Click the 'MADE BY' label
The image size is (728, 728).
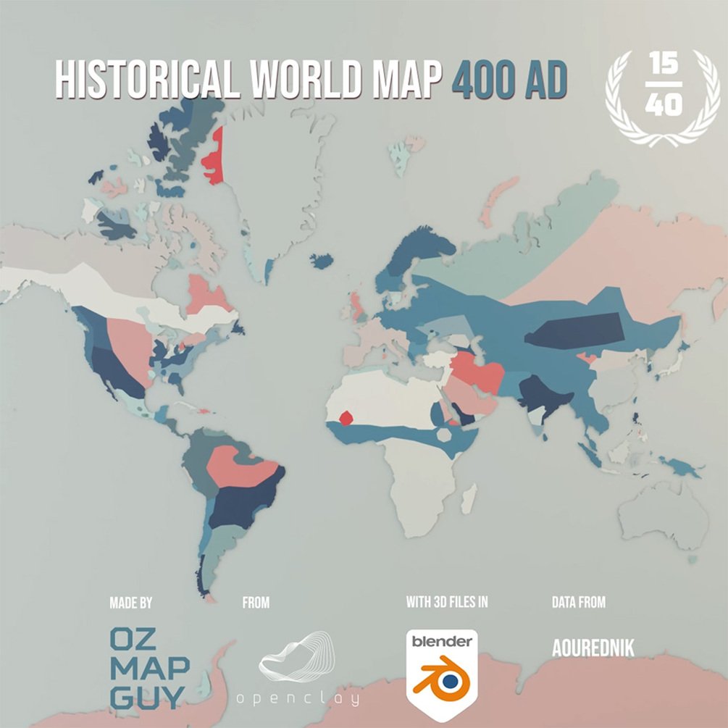click(131, 603)
